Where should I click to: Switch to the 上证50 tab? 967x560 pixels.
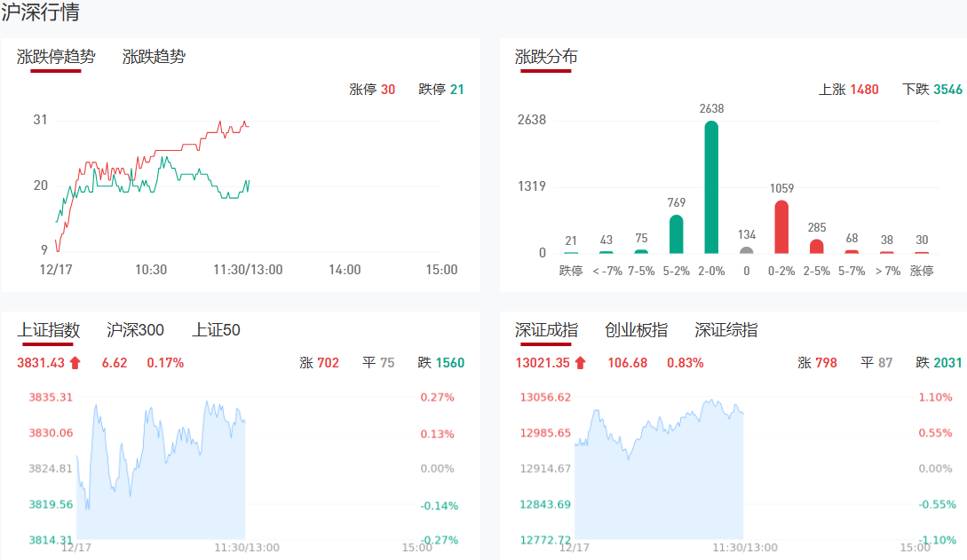click(x=216, y=330)
